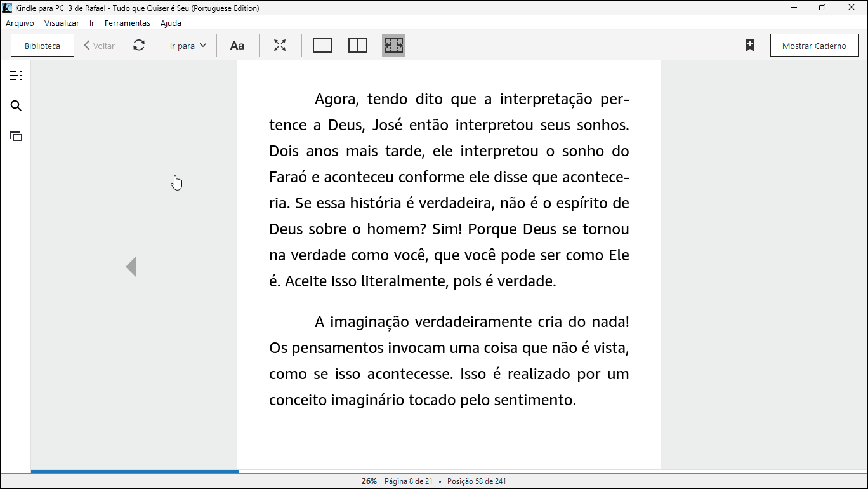
Task: Click the blue reading progress bar
Action: point(135,471)
